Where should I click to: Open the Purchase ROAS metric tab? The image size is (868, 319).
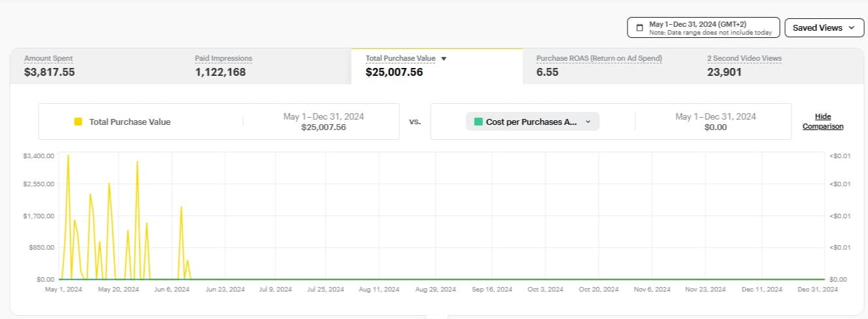tap(599, 65)
